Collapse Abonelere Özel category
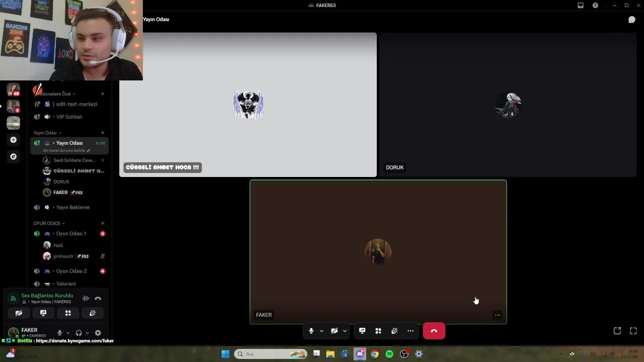Image resolution: width=644 pixels, height=362 pixels. 57,94
